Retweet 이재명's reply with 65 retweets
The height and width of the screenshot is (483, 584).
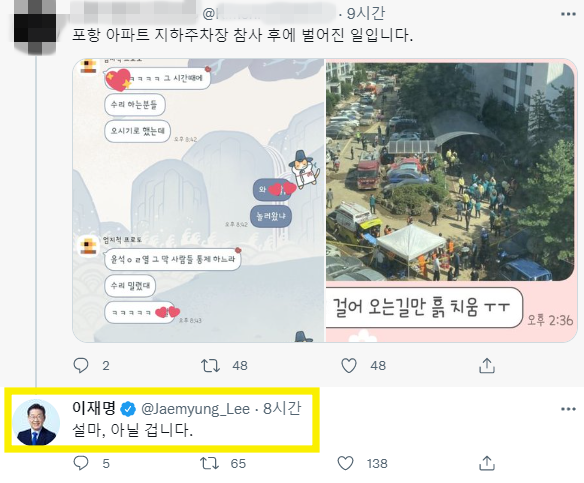pyautogui.click(x=209, y=463)
